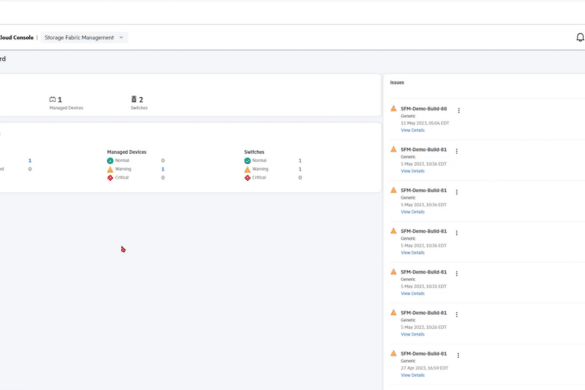Click warning icon for SFM-Demo-Build-88 issue
Viewport: 585px width, 390px height.
click(393, 109)
